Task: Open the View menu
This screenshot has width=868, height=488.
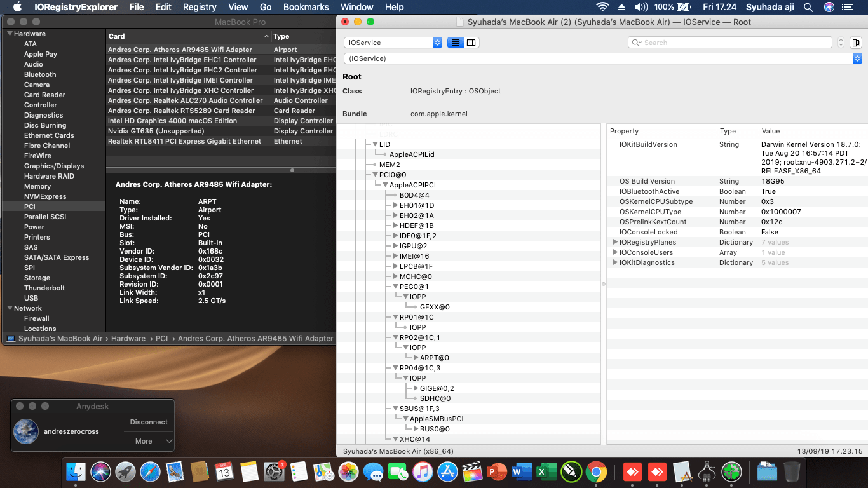Action: click(238, 7)
